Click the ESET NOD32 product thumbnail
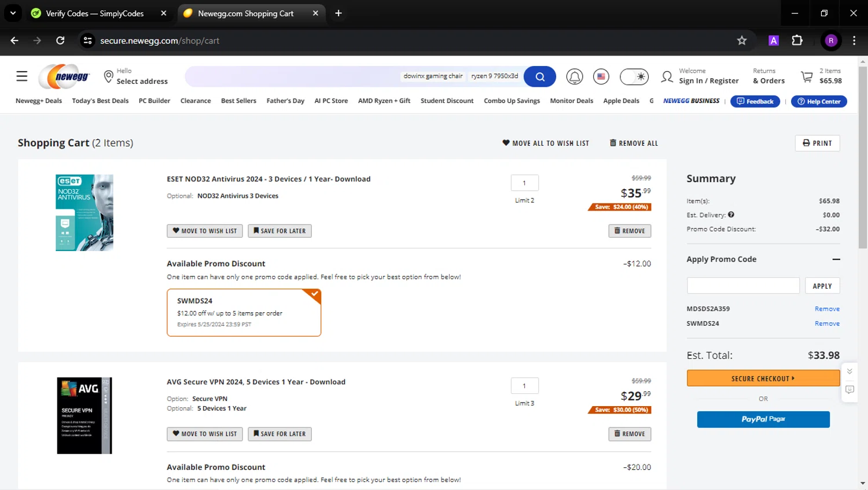Viewport: 868px width, 490px height. pyautogui.click(x=84, y=212)
